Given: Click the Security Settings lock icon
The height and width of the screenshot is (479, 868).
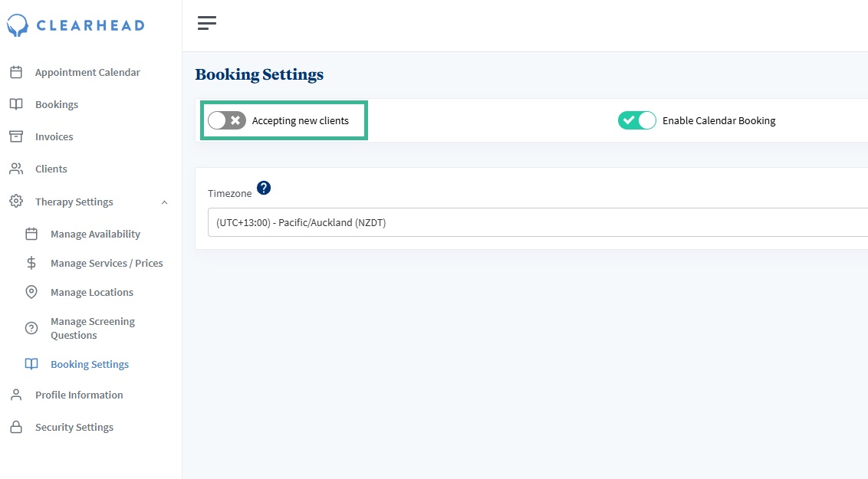Looking at the screenshot, I should 16,427.
